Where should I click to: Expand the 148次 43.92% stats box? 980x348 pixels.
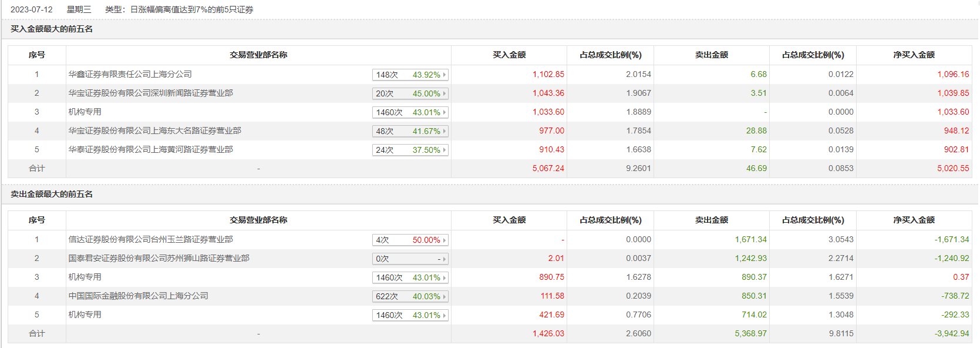(x=410, y=75)
